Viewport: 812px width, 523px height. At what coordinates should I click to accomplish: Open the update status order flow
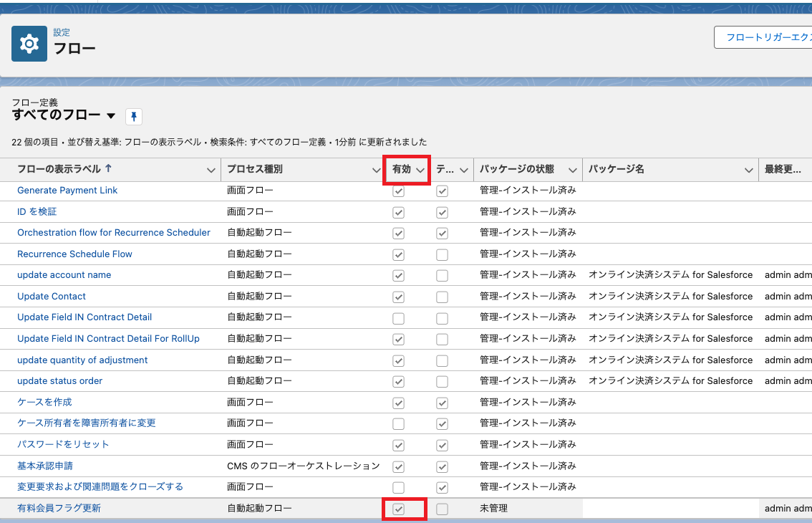59,381
